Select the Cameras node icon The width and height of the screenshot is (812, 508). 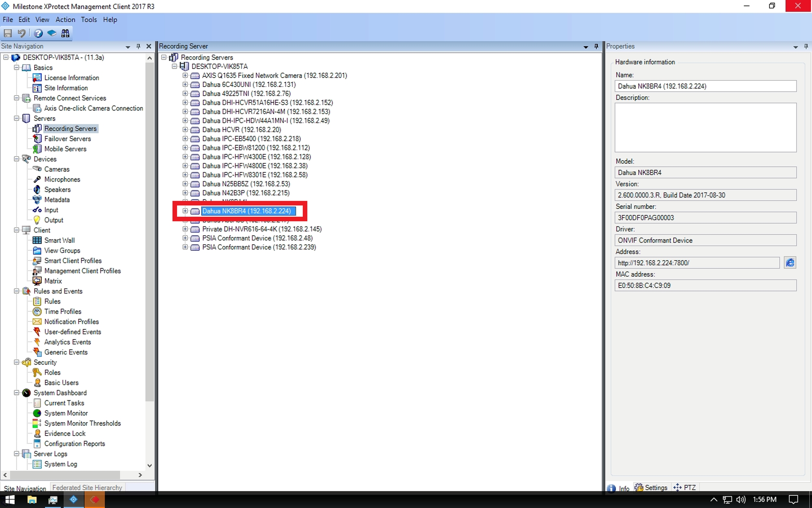[37, 169]
